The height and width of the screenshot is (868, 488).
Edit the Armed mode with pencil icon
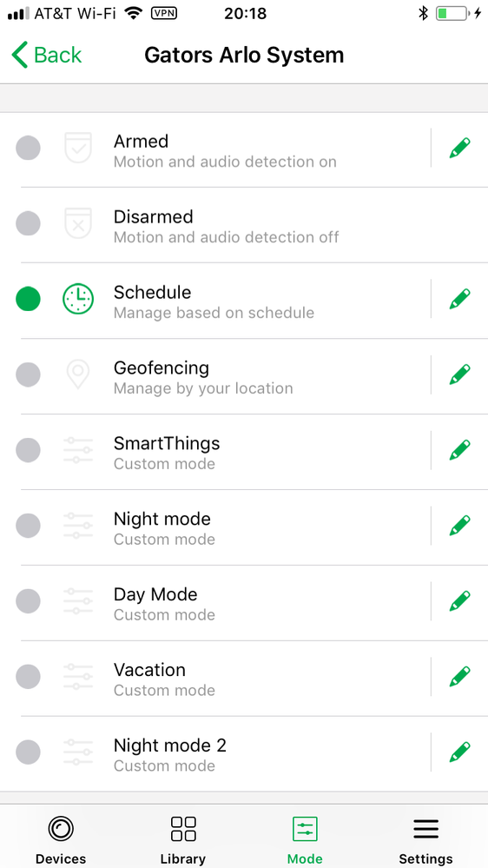pos(460,148)
